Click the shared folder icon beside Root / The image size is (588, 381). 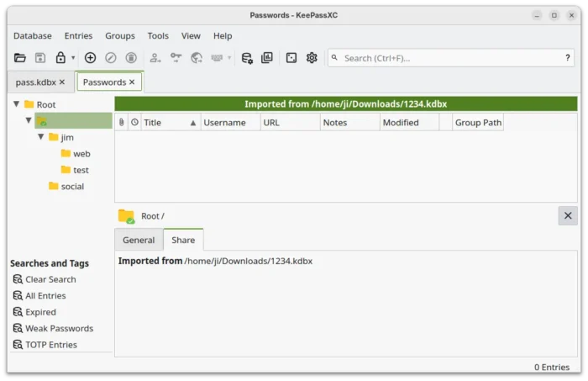126,217
